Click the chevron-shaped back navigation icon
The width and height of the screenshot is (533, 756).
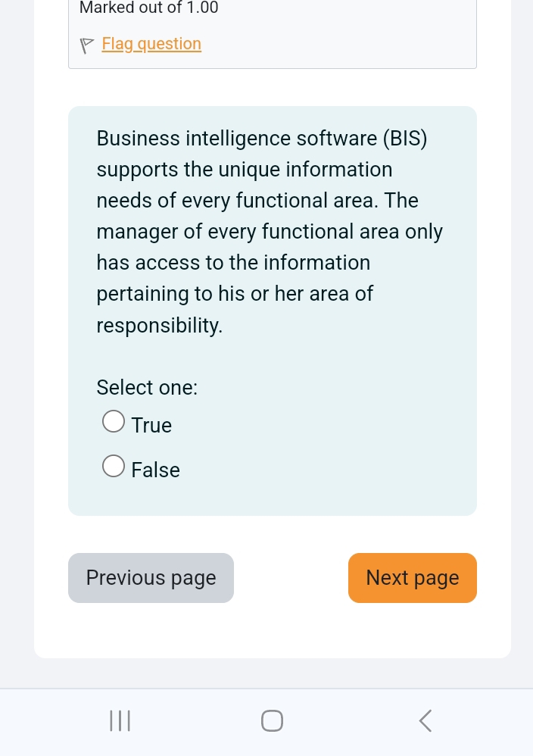425,720
